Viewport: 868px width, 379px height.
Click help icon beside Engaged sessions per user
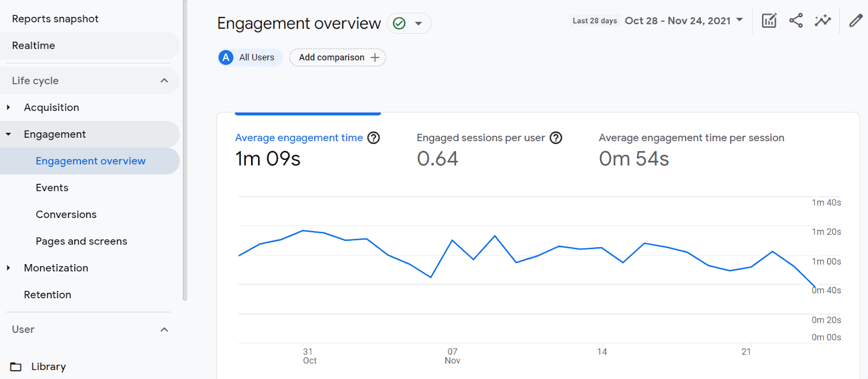click(556, 138)
